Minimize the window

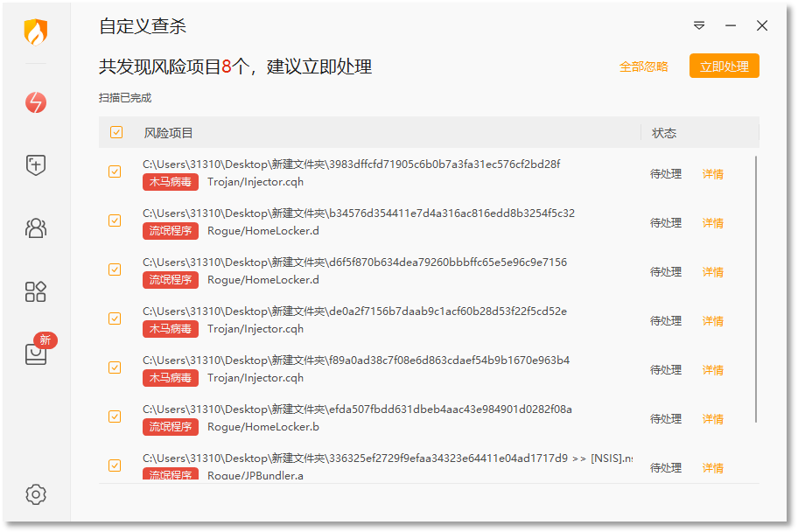point(731,25)
